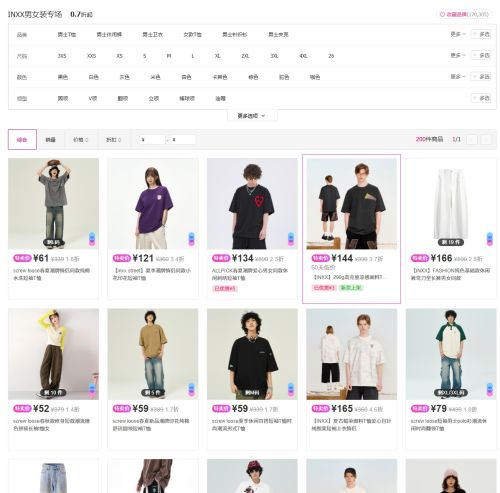
Task: Sort results by 价格 price tab
Action: click(80, 140)
